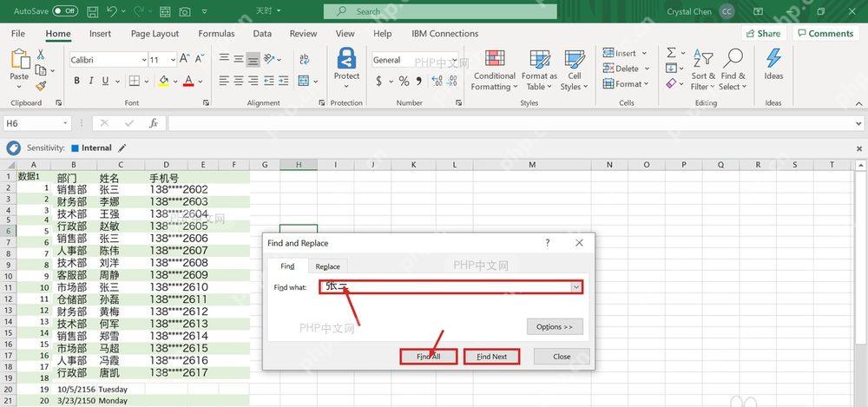
Task: Select the Format Painter brush icon
Action: 41,86
